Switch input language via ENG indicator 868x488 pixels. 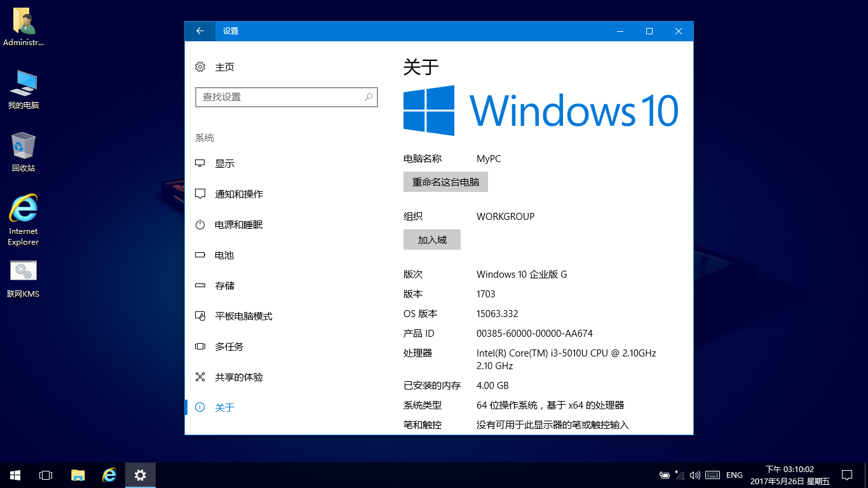coord(735,475)
